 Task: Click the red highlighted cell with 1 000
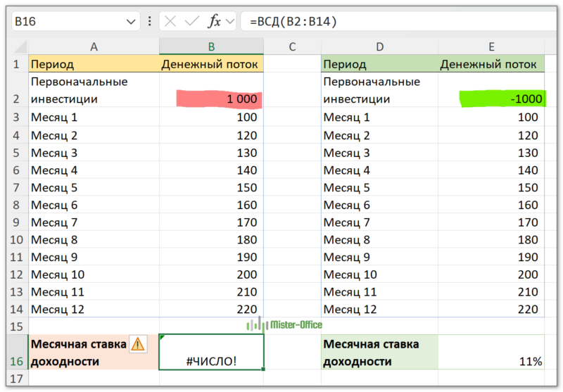pyautogui.click(x=218, y=99)
